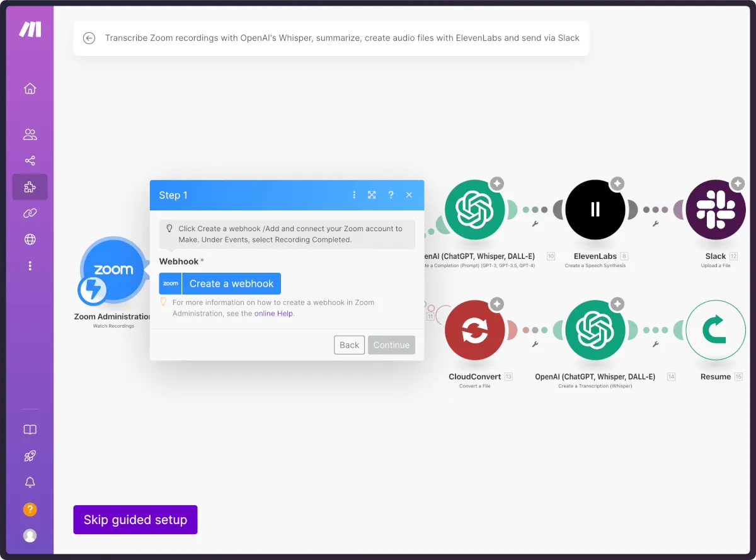
Task: Click the Back button in the dialog
Action: (x=349, y=345)
